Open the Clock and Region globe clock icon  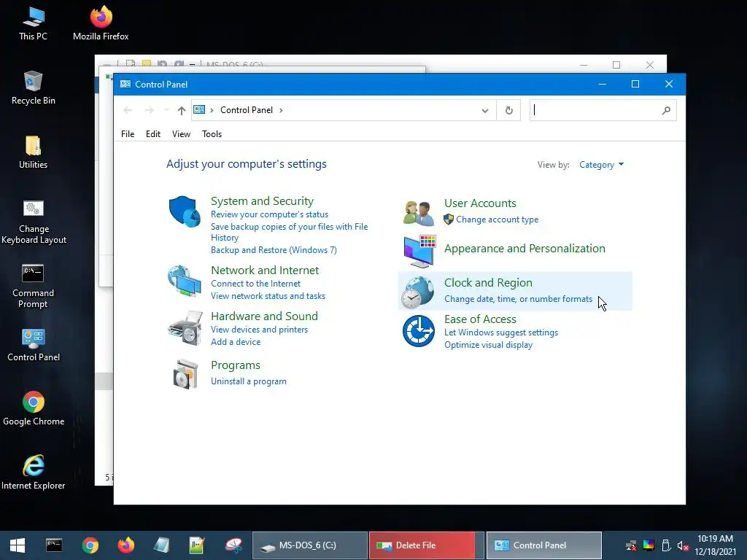[417, 292]
